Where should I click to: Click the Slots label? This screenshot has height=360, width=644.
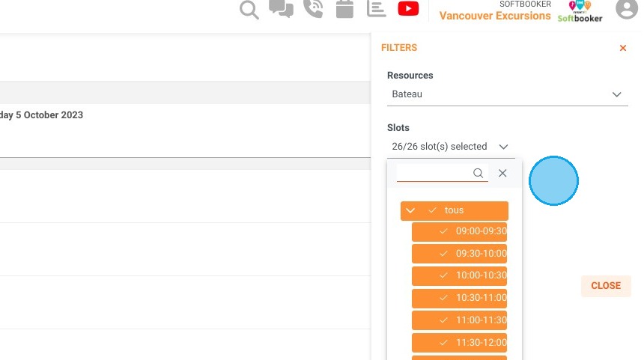(398, 128)
